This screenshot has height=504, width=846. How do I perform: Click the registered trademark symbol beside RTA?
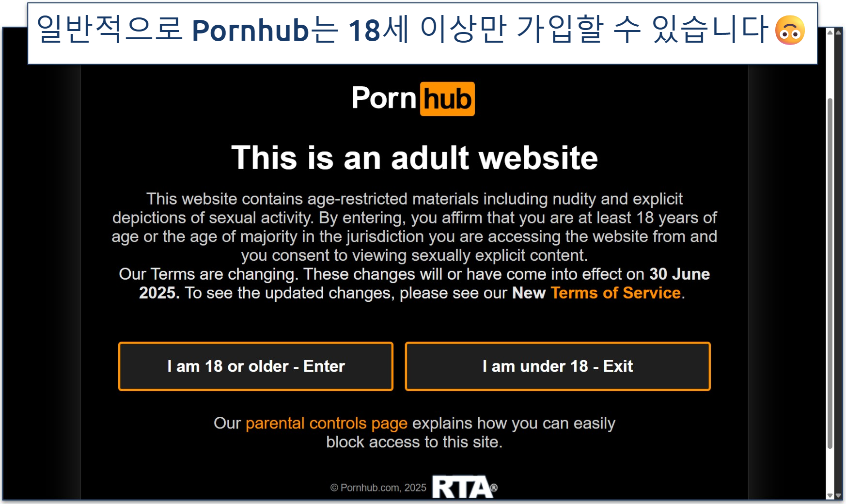pos(494,488)
